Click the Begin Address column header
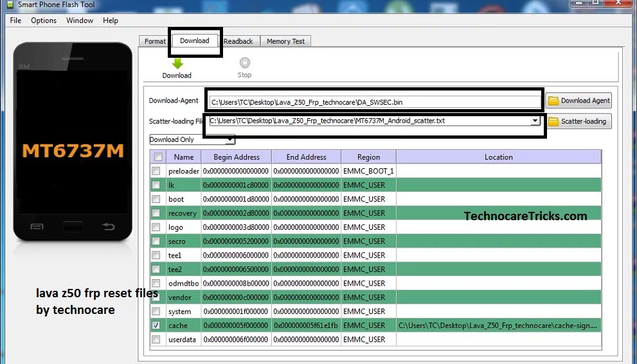This screenshot has height=364, width=637. point(237,157)
